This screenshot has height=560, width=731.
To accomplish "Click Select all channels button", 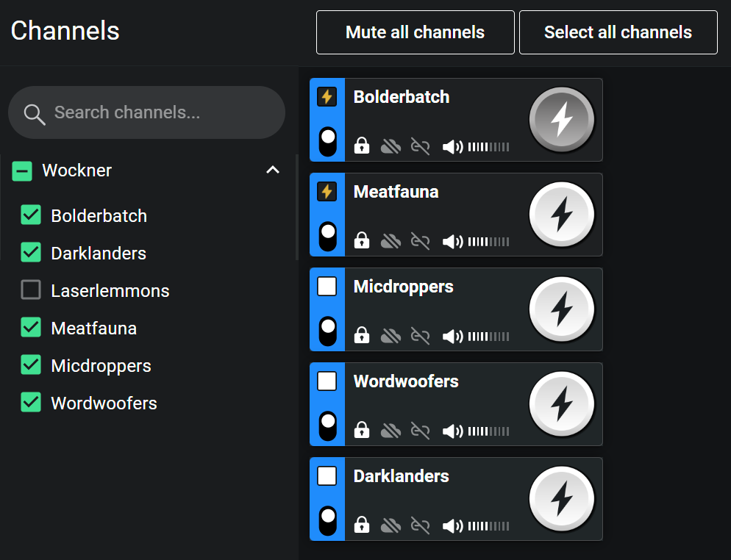I will pyautogui.click(x=618, y=32).
